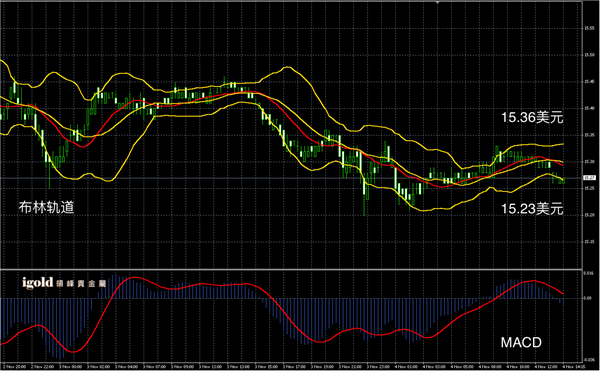Select the 布林轨道 chart label

point(46,207)
